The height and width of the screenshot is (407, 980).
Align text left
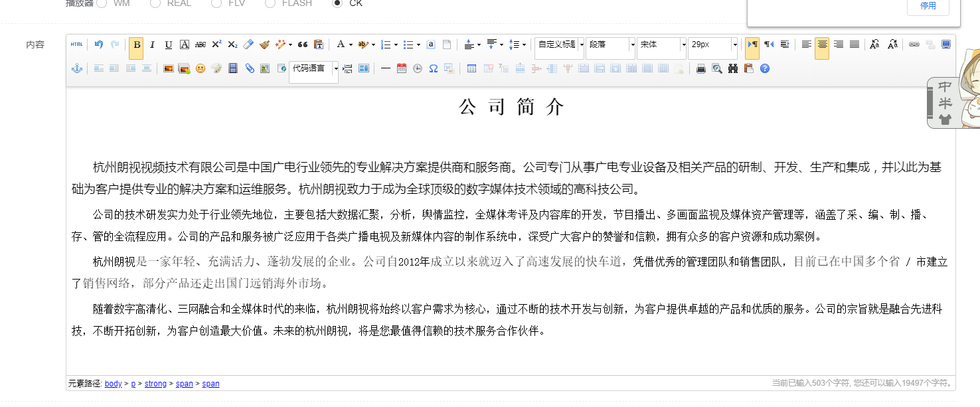point(806,44)
